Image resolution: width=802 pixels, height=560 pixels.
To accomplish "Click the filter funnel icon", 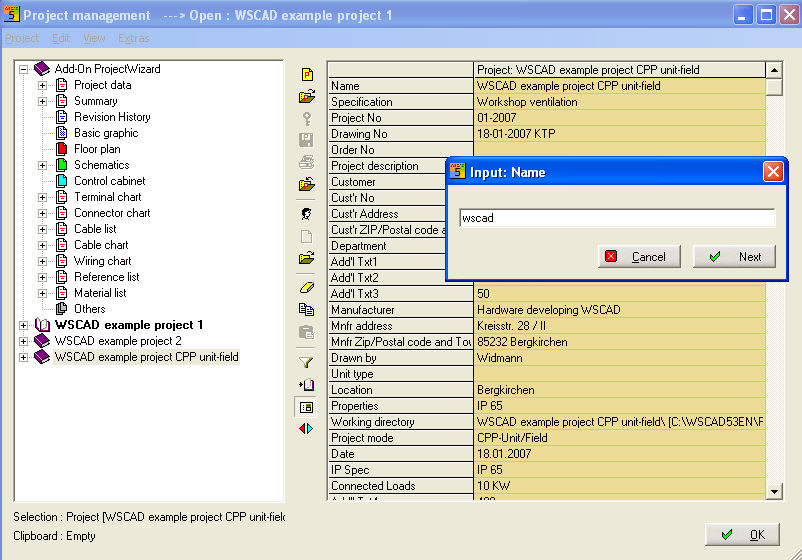I will click(306, 362).
